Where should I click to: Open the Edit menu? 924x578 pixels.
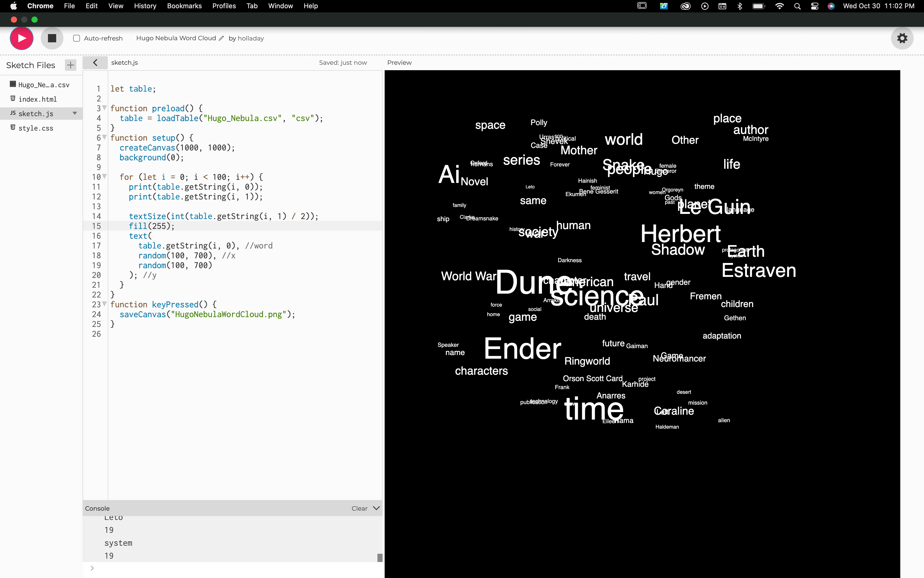coord(92,6)
